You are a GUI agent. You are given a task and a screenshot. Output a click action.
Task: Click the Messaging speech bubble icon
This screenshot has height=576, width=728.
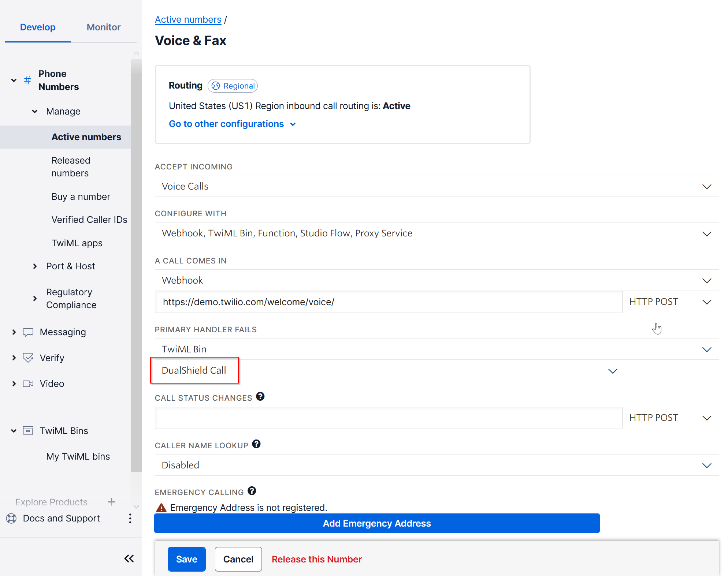pos(28,332)
